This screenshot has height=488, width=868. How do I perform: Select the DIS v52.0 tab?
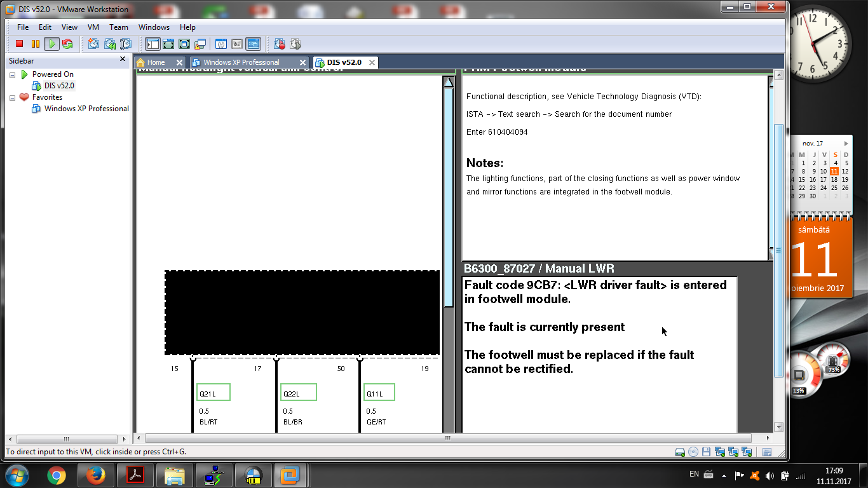344,62
